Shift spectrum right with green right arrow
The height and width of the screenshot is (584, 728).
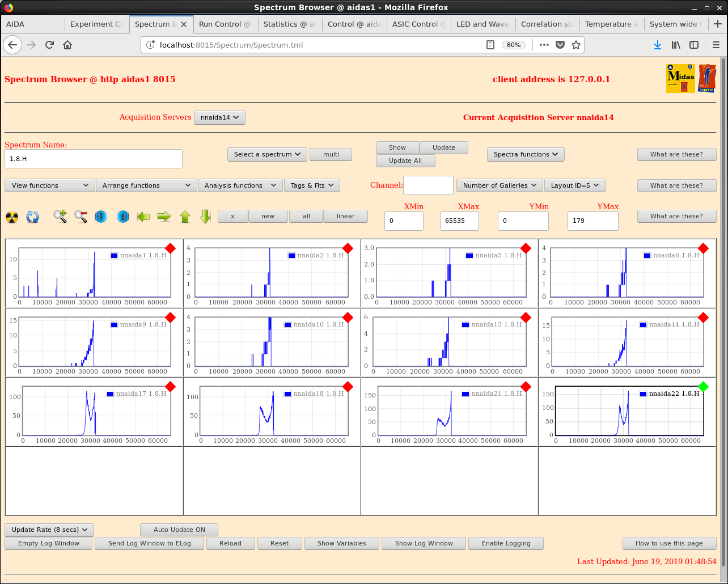coord(164,217)
